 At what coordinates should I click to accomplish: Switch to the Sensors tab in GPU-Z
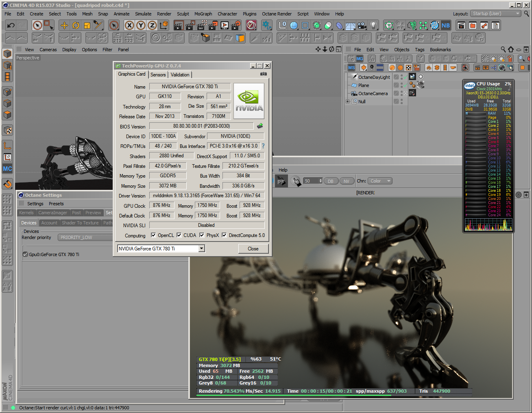click(x=158, y=75)
